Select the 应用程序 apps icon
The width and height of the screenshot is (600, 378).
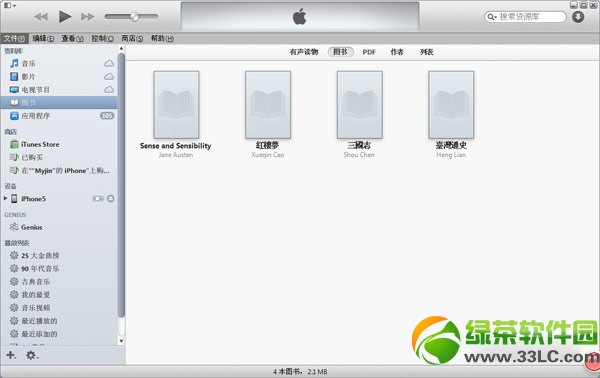click(x=14, y=116)
